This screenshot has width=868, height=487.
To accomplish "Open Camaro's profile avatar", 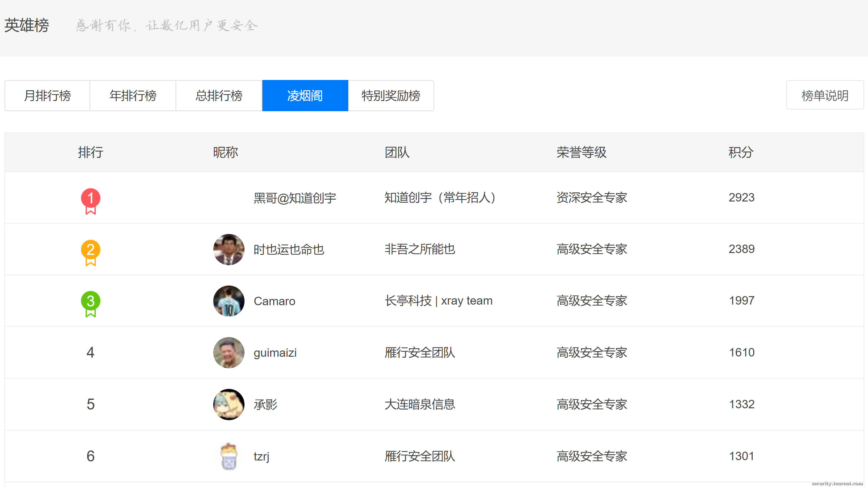I will pyautogui.click(x=229, y=301).
